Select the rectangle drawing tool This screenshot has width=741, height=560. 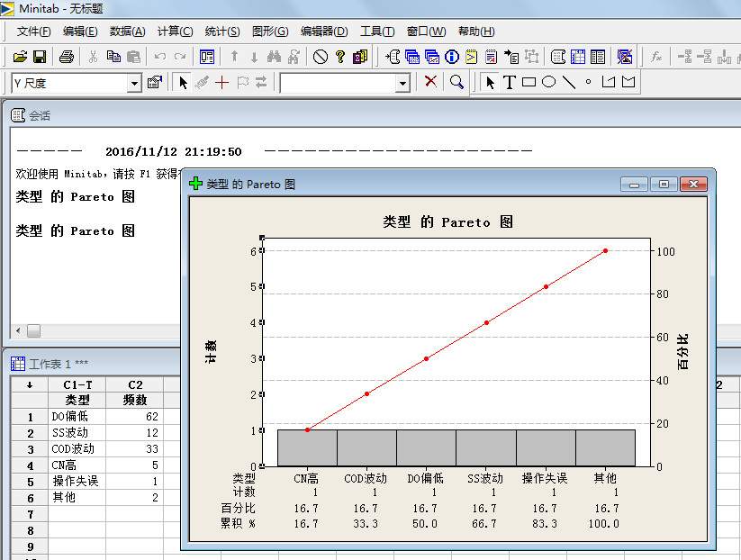click(x=529, y=82)
